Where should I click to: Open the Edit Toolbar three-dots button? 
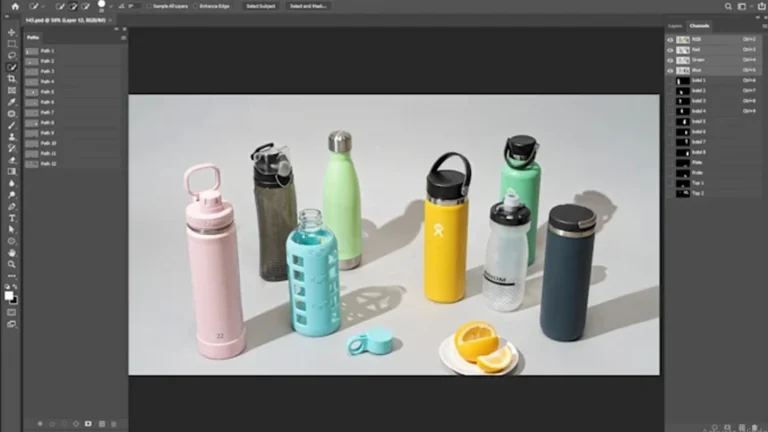click(12, 276)
